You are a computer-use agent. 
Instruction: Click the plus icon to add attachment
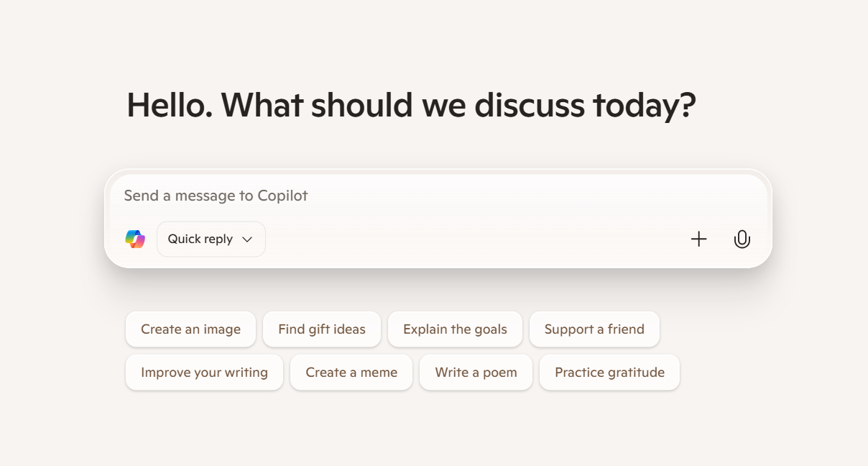(x=698, y=239)
